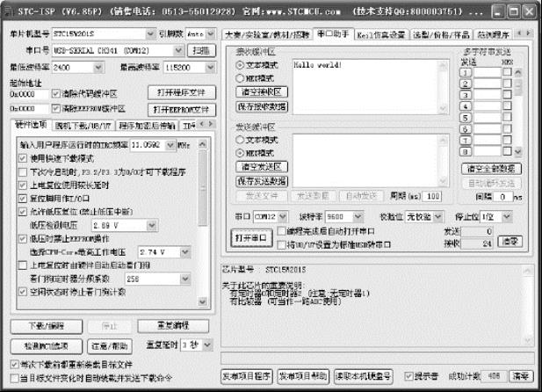Switch to 选型/价格/样品 tab
Screen dimensions: 542x392
(x=441, y=35)
